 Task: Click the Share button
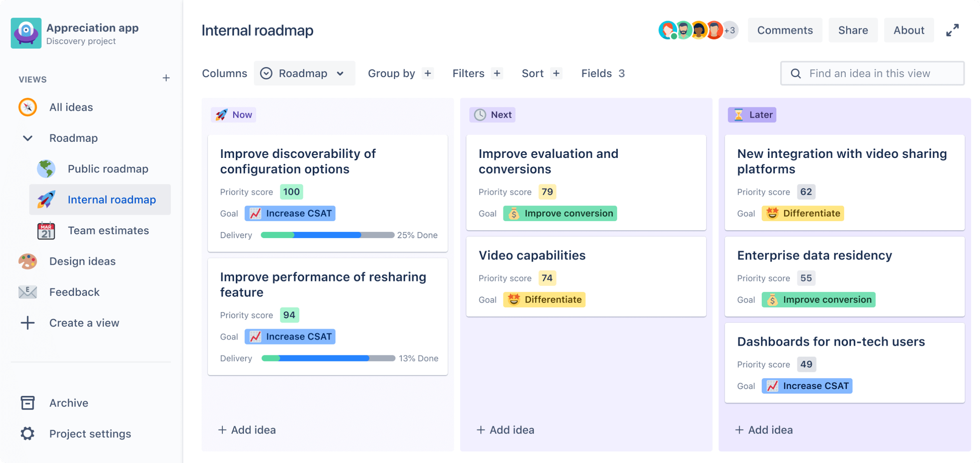tap(853, 30)
